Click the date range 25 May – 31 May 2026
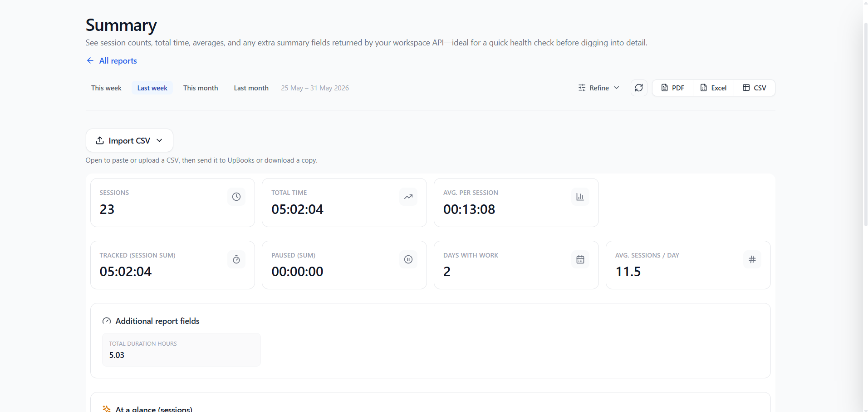The image size is (868, 412). click(x=315, y=88)
